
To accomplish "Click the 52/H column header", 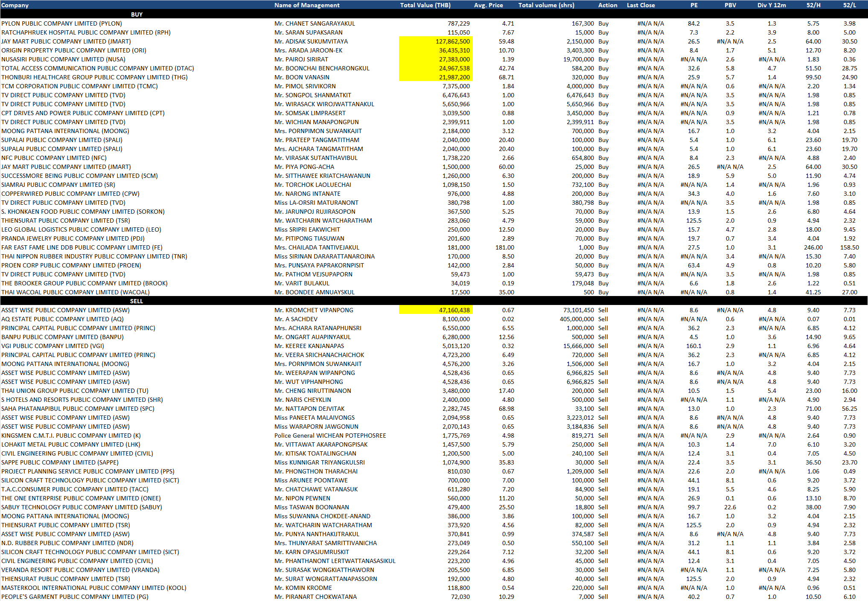I will point(813,5).
